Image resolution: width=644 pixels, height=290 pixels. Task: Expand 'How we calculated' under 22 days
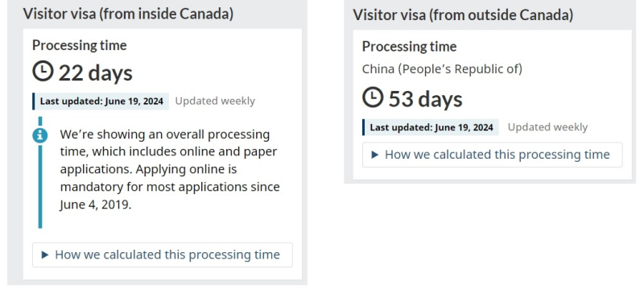163,255
